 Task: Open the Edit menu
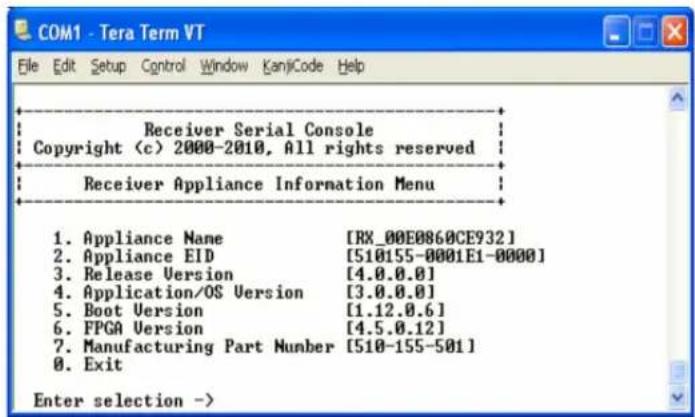(x=64, y=66)
